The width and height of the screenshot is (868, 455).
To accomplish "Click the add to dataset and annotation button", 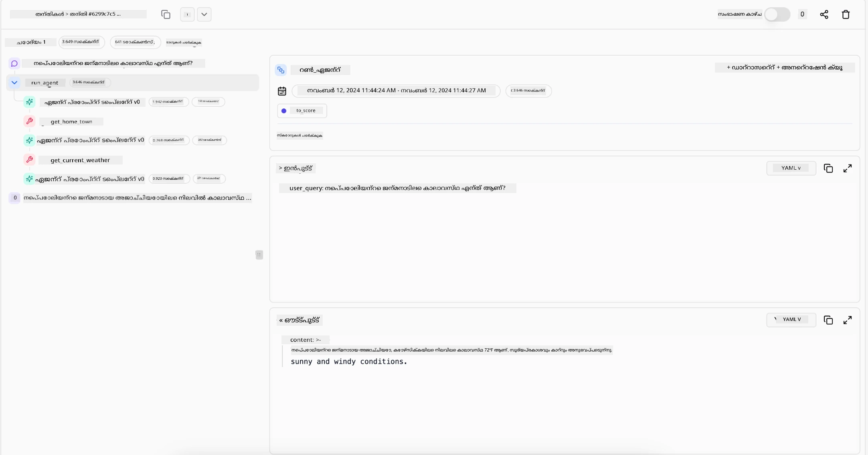I will click(784, 68).
